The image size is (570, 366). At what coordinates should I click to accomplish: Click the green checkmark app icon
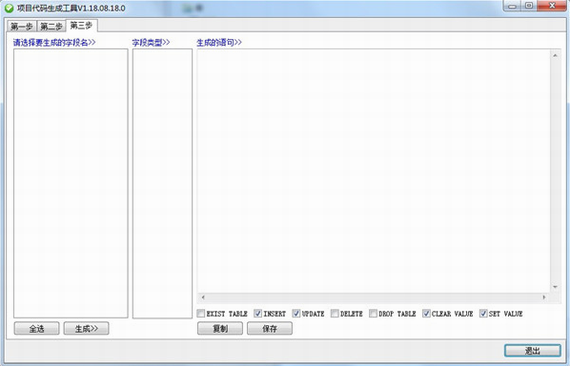coord(9,8)
